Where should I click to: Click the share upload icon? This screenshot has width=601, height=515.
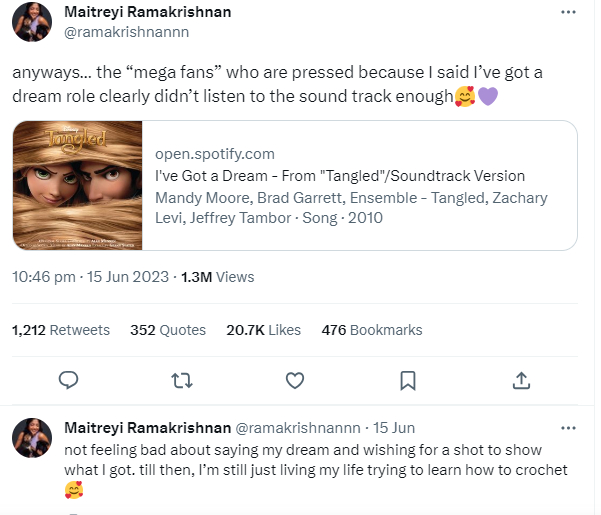pyautogui.click(x=521, y=380)
